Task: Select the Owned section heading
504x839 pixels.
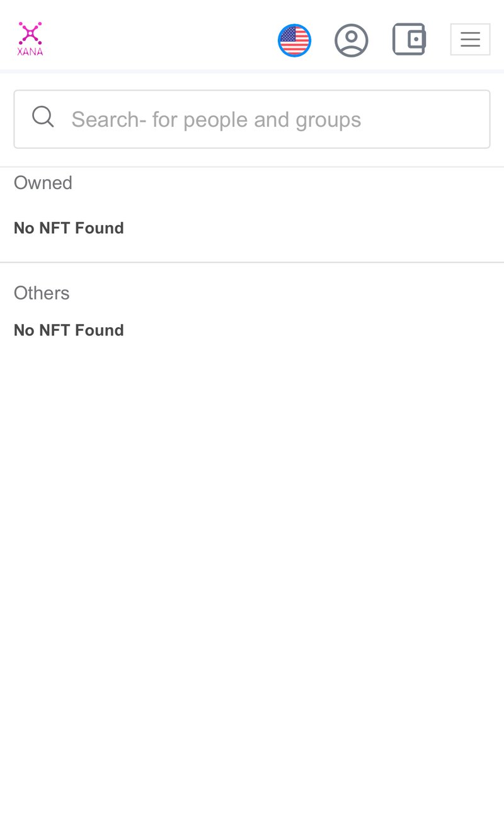Action: click(43, 183)
